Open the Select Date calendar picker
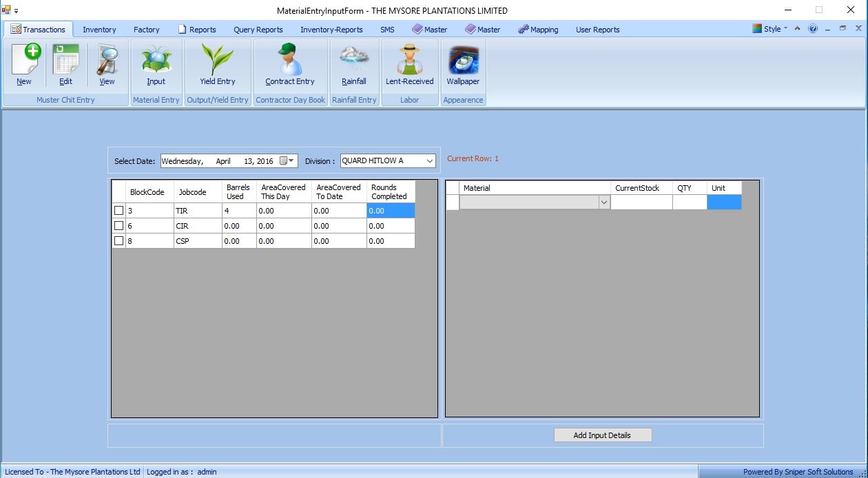The height and width of the screenshot is (478, 868). pos(287,161)
